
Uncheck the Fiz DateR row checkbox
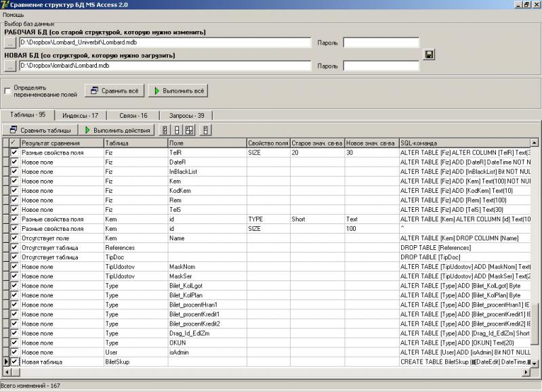[x=14, y=162]
